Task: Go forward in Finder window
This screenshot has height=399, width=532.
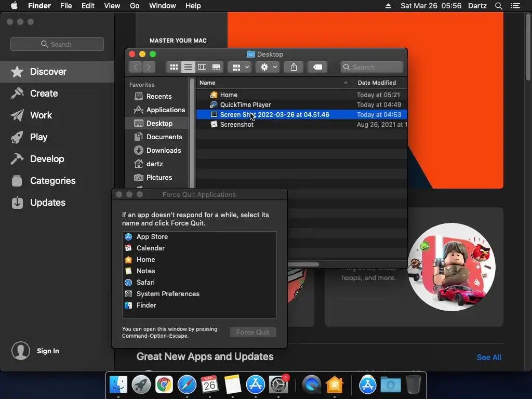Action: pyautogui.click(x=149, y=67)
